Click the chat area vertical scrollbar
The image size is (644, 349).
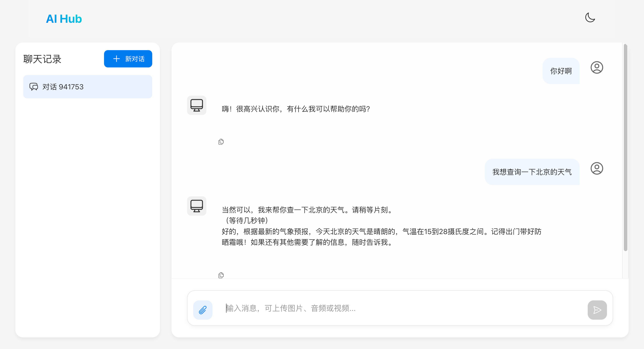pos(625,147)
